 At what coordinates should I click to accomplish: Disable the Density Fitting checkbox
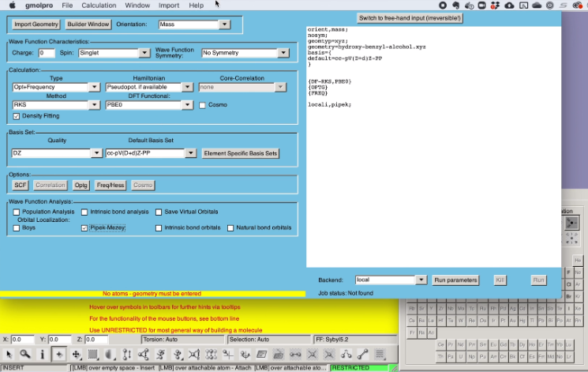[17, 116]
